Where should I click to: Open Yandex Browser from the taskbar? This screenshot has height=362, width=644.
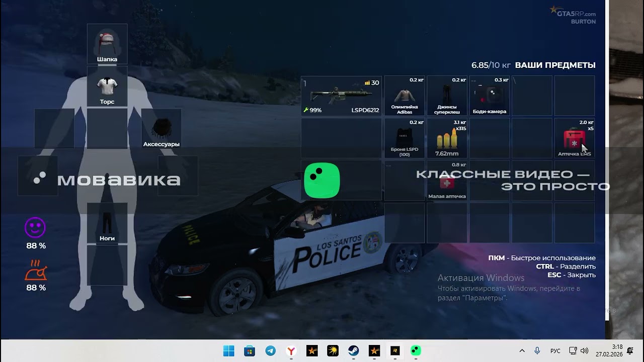291,351
